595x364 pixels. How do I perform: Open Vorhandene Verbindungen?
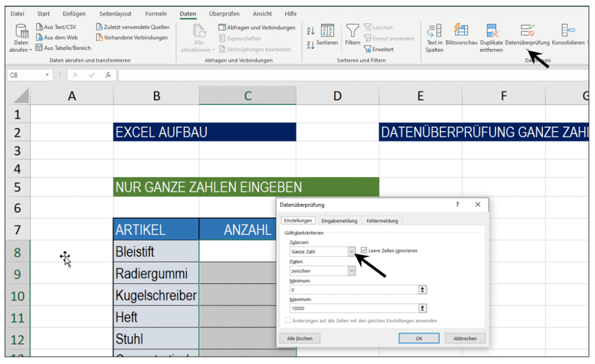(132, 38)
